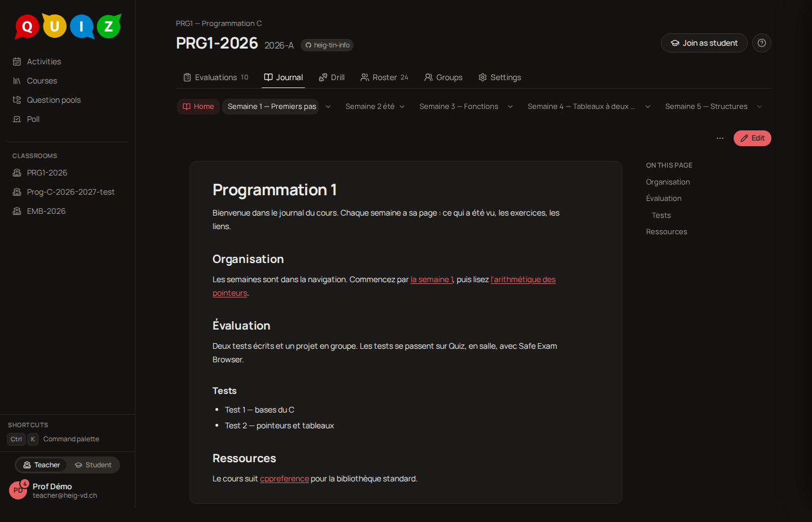Expand the Semaine 4 – Tableaux chevron

648,107
